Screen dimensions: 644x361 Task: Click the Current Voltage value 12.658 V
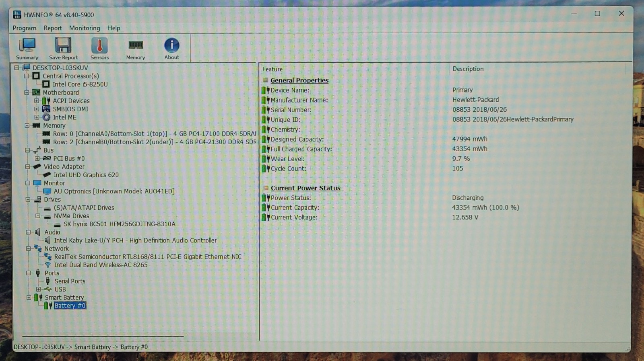(x=465, y=217)
